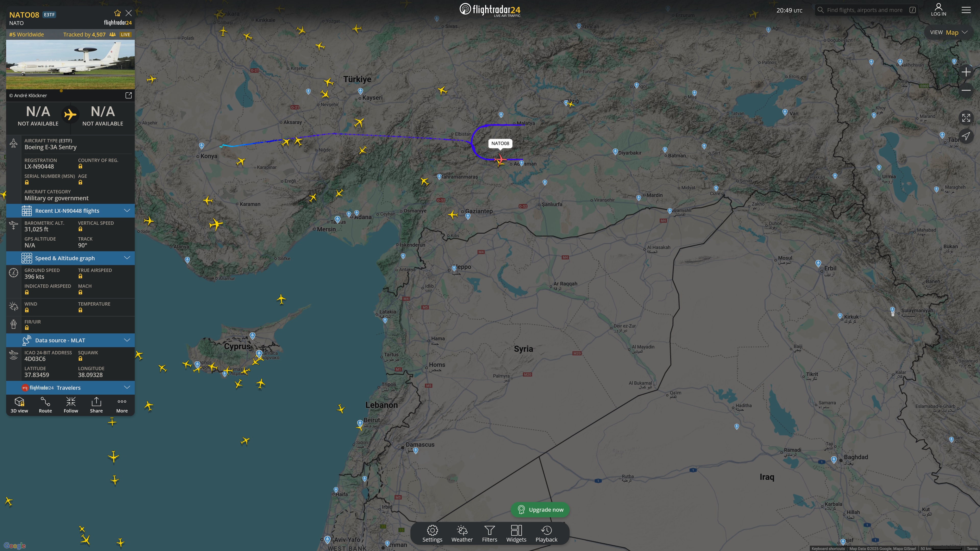Open aircraft photo in external link
Screen dimensions: 980x551
pos(129,95)
